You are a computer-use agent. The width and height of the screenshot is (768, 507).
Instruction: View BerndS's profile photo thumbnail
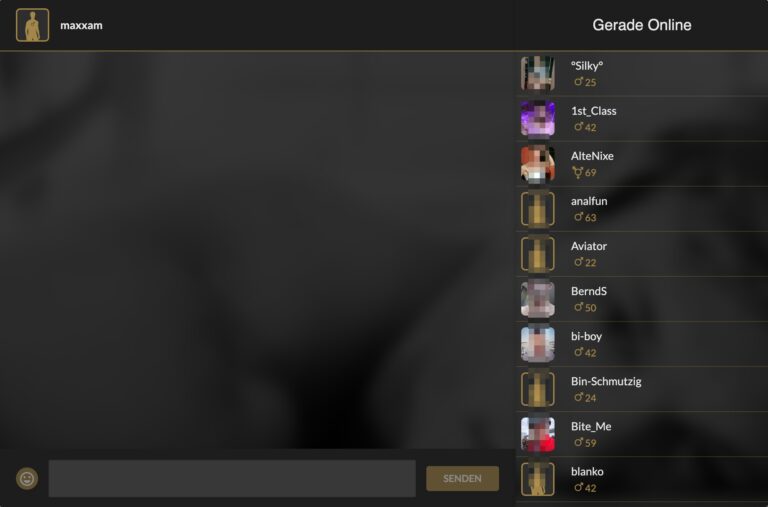pyautogui.click(x=538, y=299)
